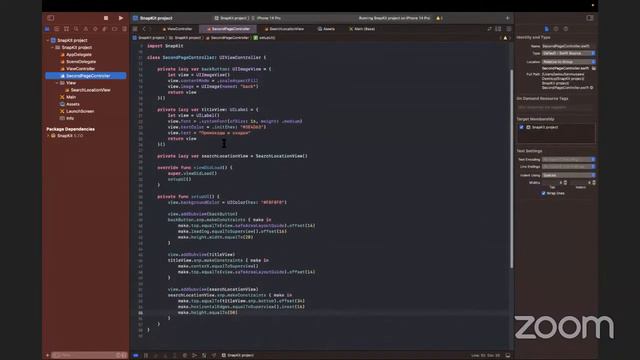Click the split editor icon
Viewport: 640px width, 360px height.
[498, 29]
